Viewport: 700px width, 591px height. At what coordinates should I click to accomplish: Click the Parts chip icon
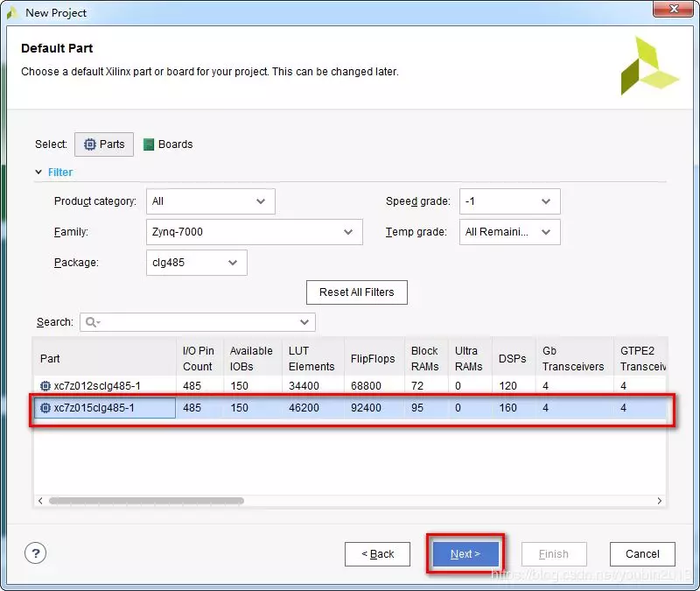pyautogui.click(x=90, y=144)
